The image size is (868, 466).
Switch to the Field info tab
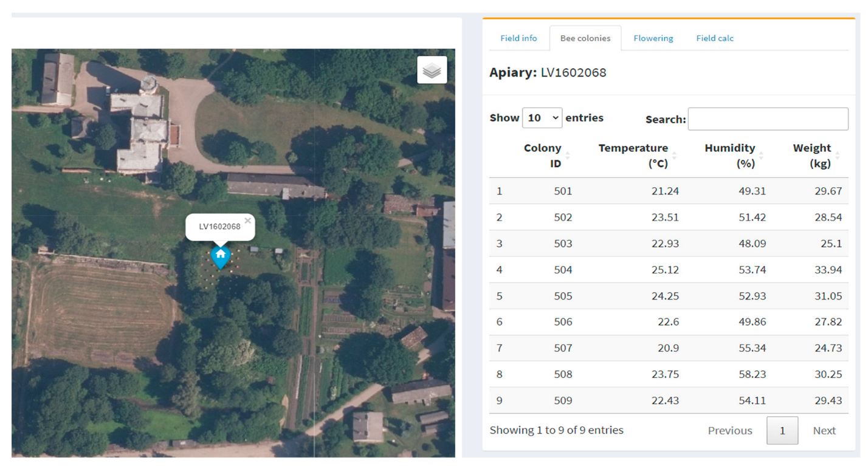[518, 38]
